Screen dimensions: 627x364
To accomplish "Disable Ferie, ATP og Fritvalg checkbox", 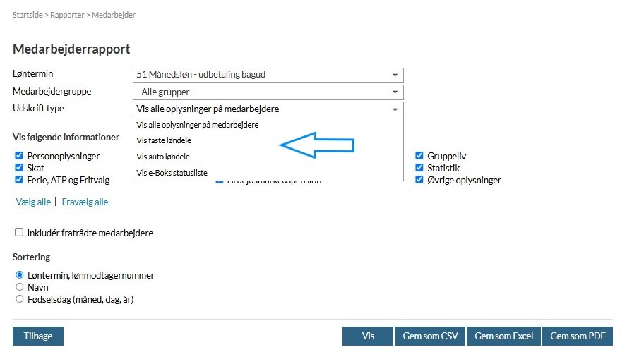I will click(x=20, y=180).
